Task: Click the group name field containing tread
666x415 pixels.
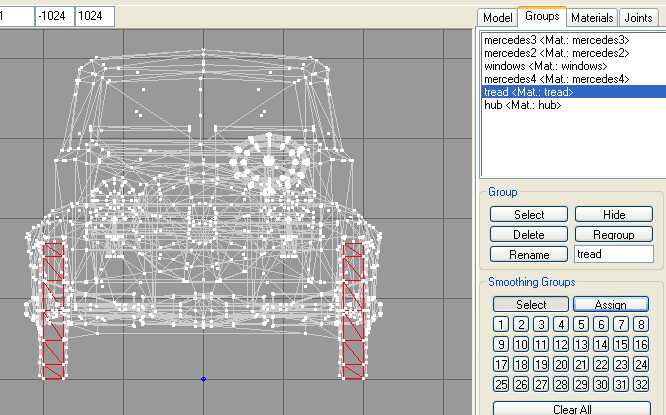Action: 614,254
